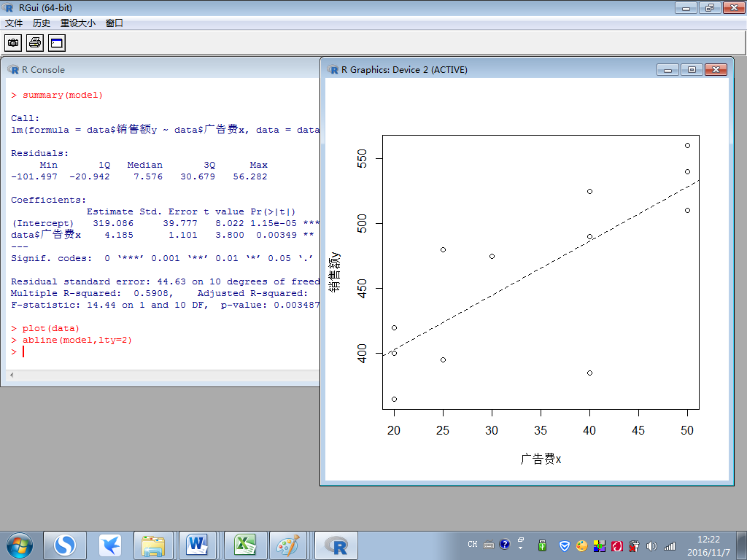Click the y-axis tick label 500
Viewport: 747px width, 560px height.
pos(362,223)
